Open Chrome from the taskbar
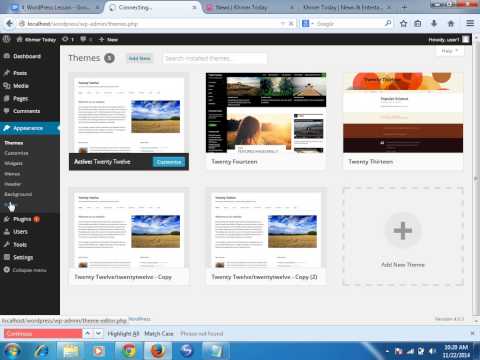This screenshot has width=480, height=360. pyautogui.click(x=129, y=351)
